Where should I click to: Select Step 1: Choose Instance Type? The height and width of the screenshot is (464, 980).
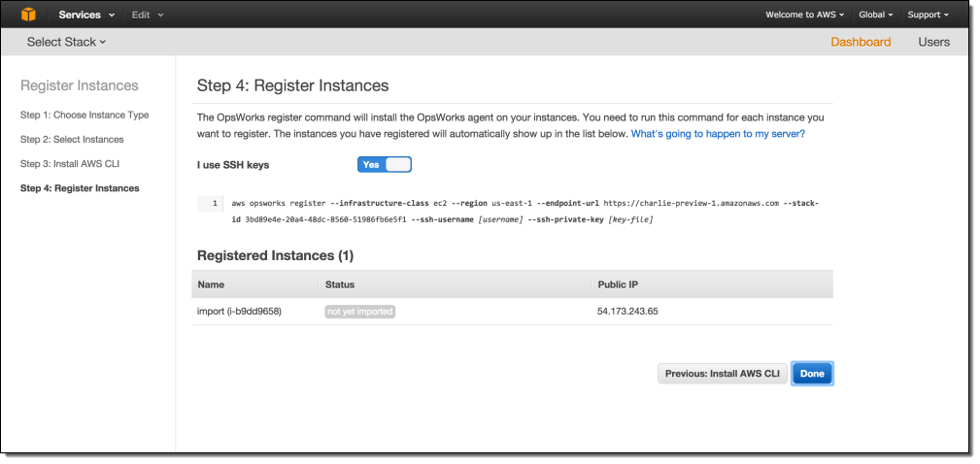(x=84, y=115)
